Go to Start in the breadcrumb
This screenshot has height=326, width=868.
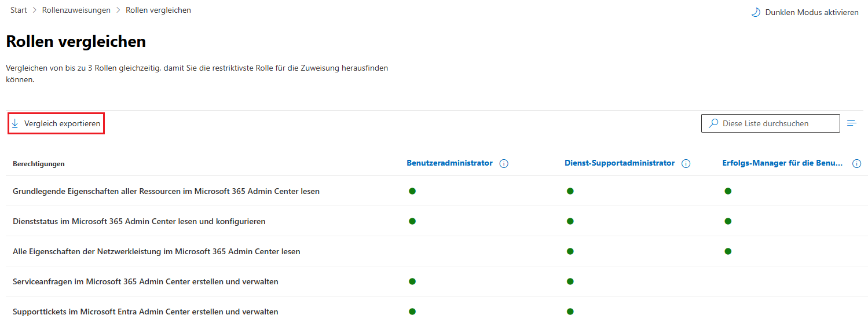pos(19,10)
